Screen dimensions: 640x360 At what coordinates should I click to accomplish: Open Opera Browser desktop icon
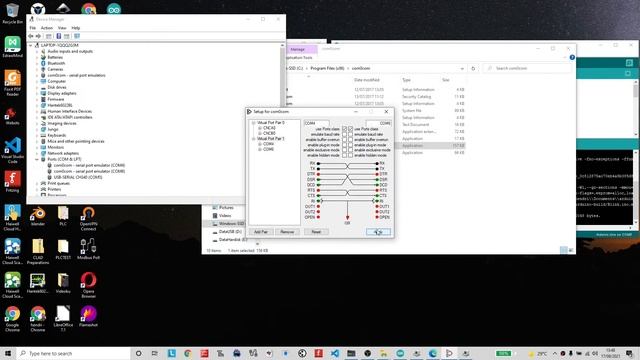point(88,285)
